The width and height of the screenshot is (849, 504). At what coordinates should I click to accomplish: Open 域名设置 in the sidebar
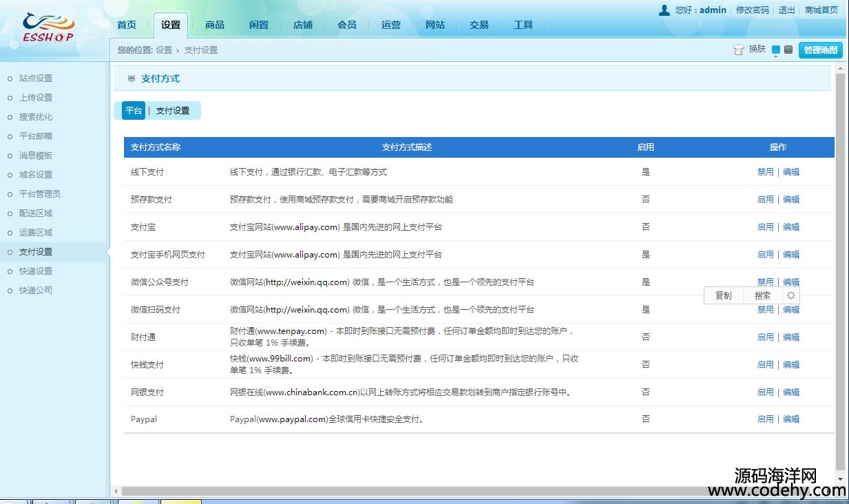36,175
